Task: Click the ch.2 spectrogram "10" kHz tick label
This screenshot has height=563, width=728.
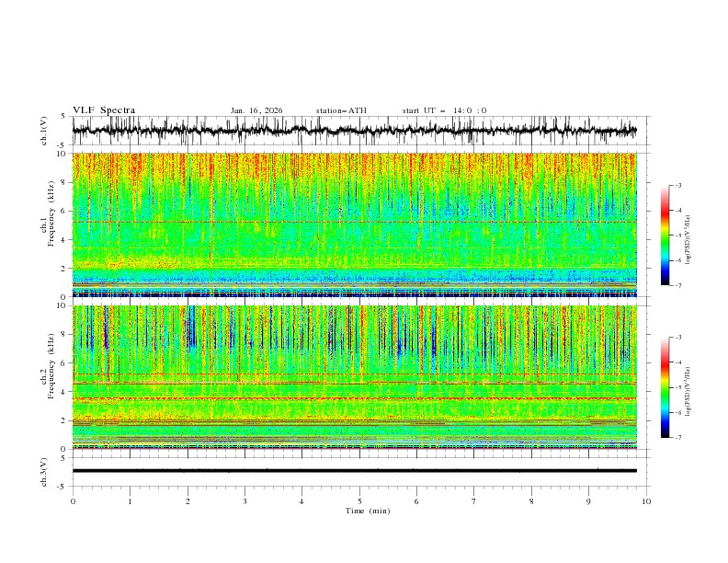Action: pos(62,305)
